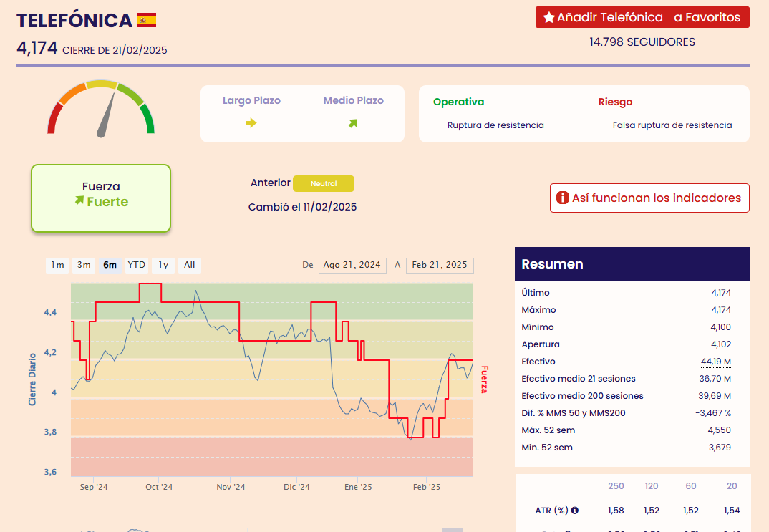Screen dimensions: 769x532
Task: Click the '14.798 SEGUIDORES' count
Action: coord(642,42)
